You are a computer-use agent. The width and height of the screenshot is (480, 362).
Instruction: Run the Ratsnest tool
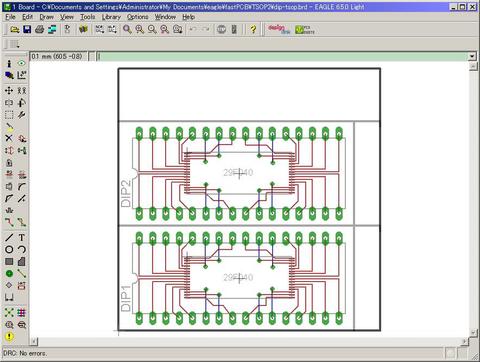9,312
